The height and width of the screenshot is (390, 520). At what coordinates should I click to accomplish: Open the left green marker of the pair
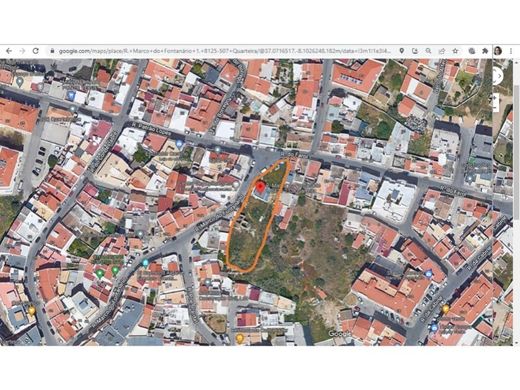tap(100, 274)
